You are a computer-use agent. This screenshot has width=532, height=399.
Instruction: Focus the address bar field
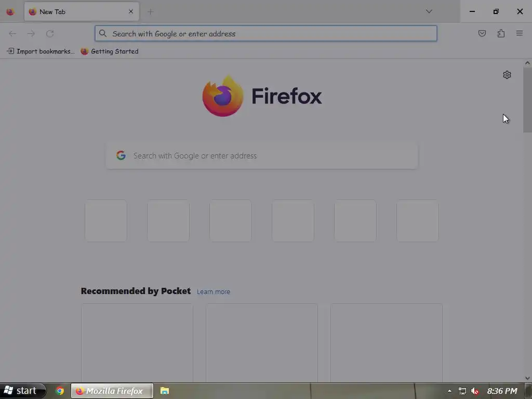pyautogui.click(x=265, y=33)
